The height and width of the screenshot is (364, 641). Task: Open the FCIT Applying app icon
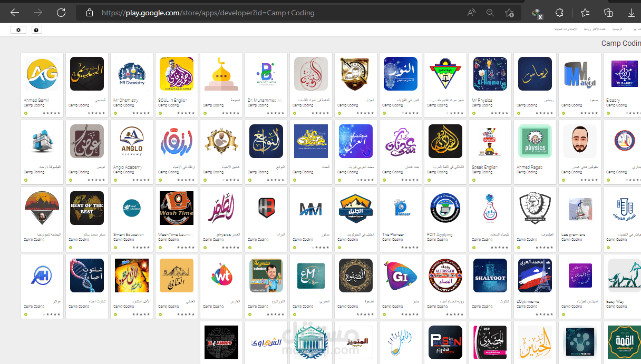tap(445, 208)
